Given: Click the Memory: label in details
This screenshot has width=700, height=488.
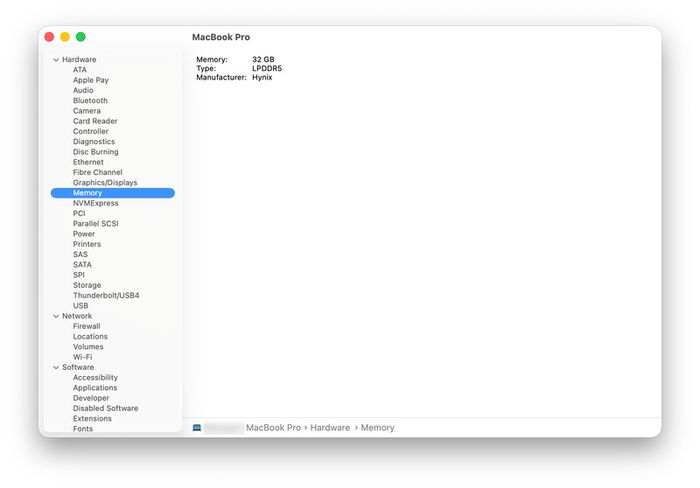Looking at the screenshot, I should point(212,59).
